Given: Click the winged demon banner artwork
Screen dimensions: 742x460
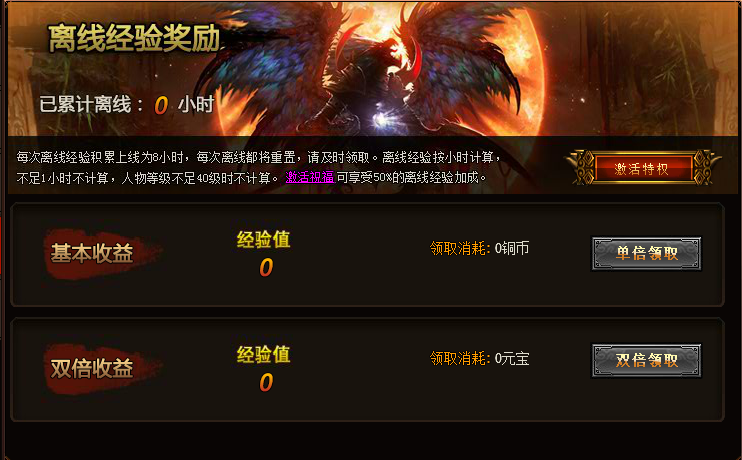Looking at the screenshot, I should coord(374,69).
